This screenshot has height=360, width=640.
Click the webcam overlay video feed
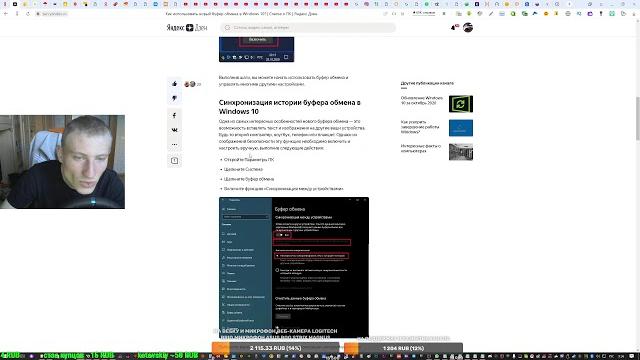(62, 162)
